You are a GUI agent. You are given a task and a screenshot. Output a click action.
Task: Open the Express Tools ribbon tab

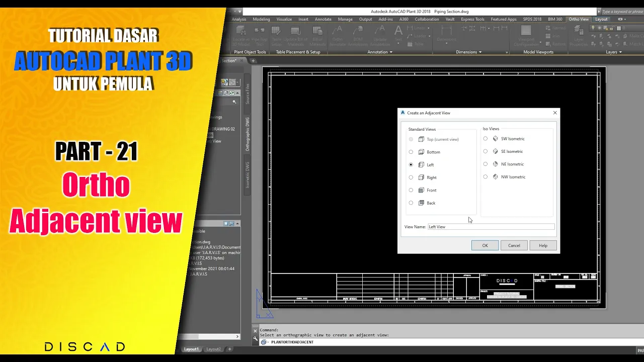(x=472, y=19)
